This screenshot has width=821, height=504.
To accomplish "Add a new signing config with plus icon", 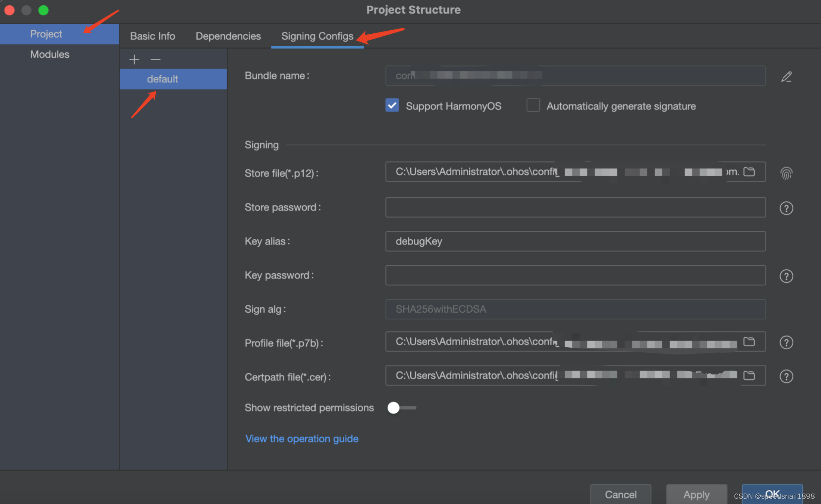I will click(x=134, y=59).
